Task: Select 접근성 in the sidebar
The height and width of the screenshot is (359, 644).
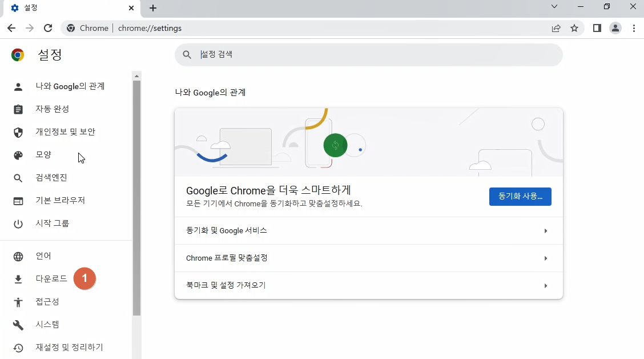Action: 47,302
